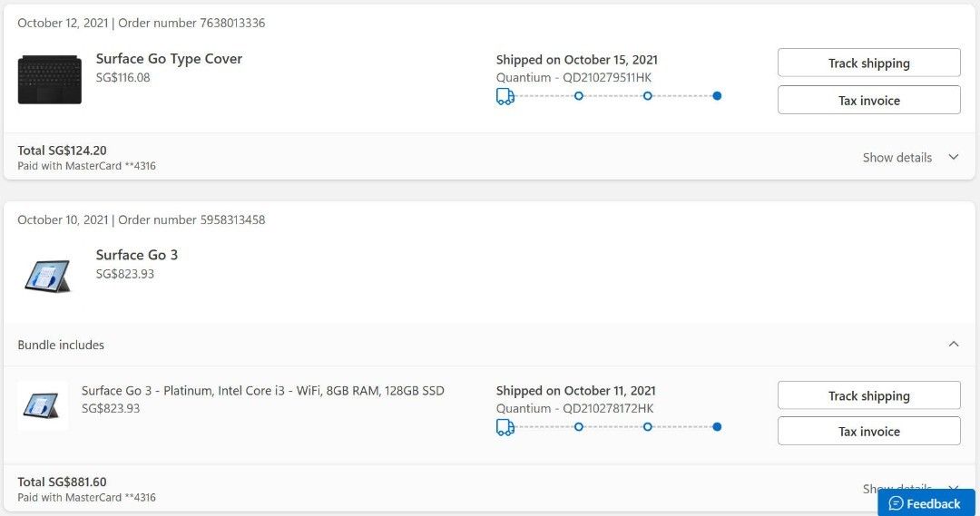Click the truck icon for Surface Go 3 shipment

point(505,427)
